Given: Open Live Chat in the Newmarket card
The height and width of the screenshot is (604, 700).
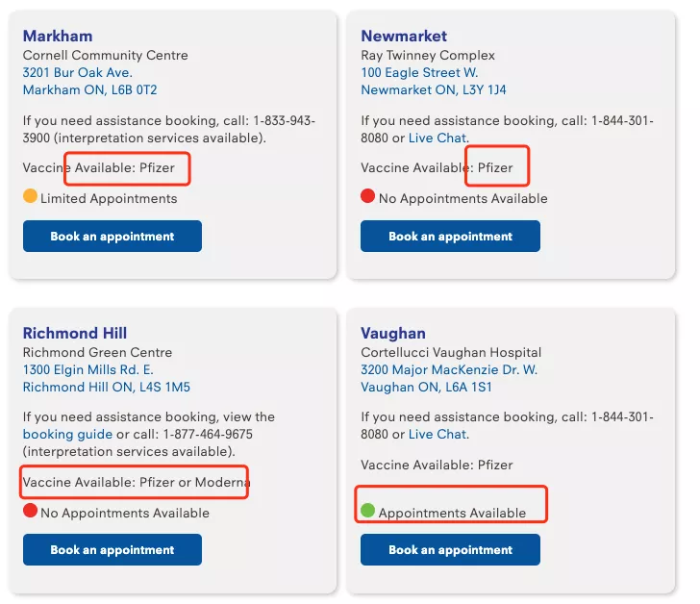Looking at the screenshot, I should (437, 138).
